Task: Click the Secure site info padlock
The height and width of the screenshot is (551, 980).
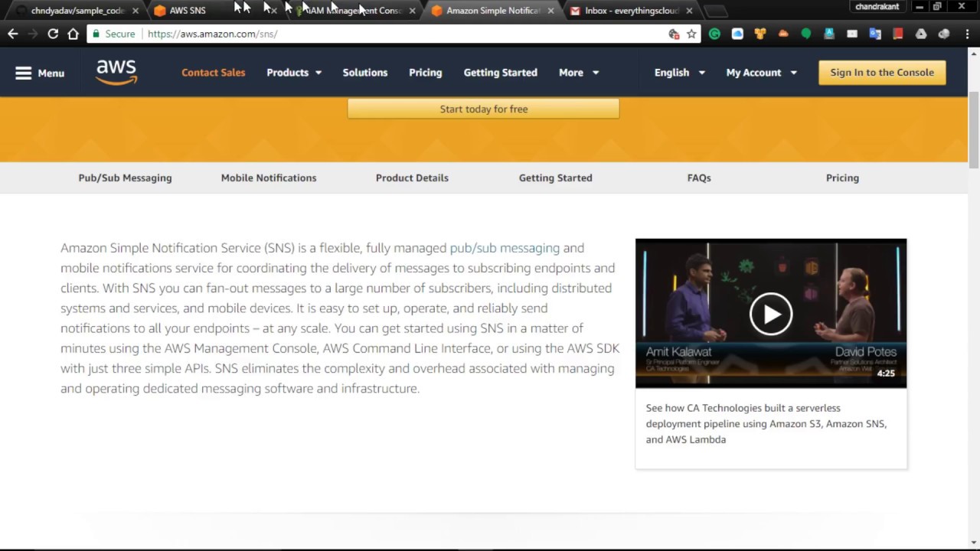Action: click(x=113, y=34)
